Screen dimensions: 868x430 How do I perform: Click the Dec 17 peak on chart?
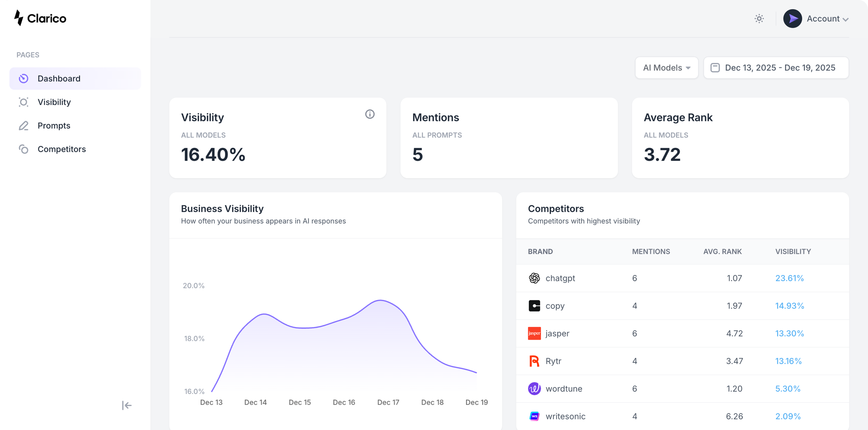(x=381, y=300)
